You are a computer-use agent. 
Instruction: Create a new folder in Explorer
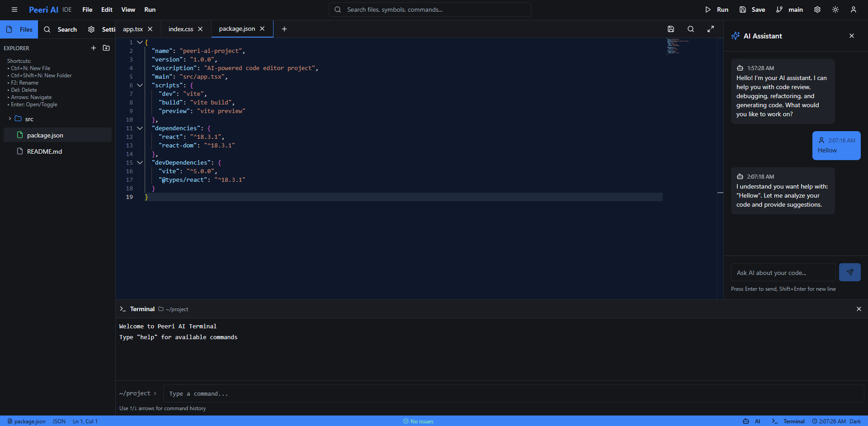[106, 48]
